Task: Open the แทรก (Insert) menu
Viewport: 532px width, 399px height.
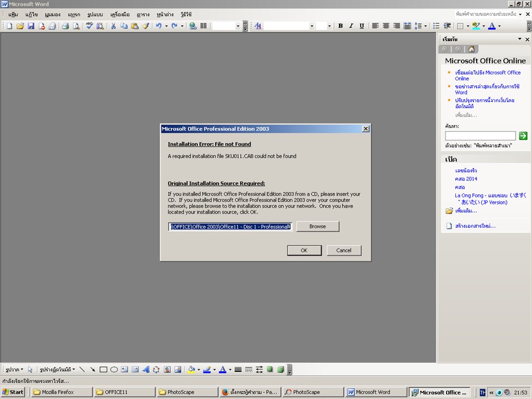Action: point(73,14)
